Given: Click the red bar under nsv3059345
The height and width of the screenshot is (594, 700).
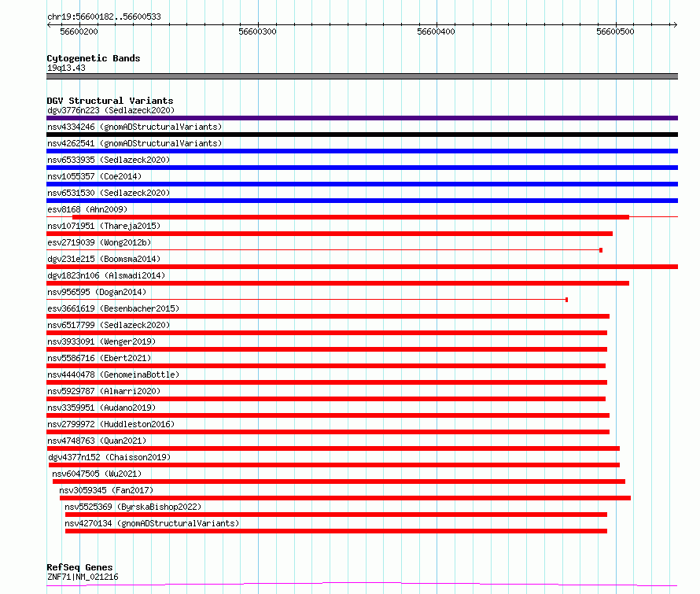Looking at the screenshot, I should (x=345, y=499).
